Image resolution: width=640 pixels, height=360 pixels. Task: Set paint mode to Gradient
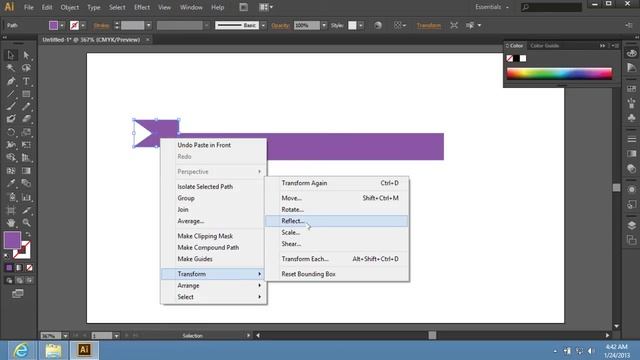tap(19, 268)
